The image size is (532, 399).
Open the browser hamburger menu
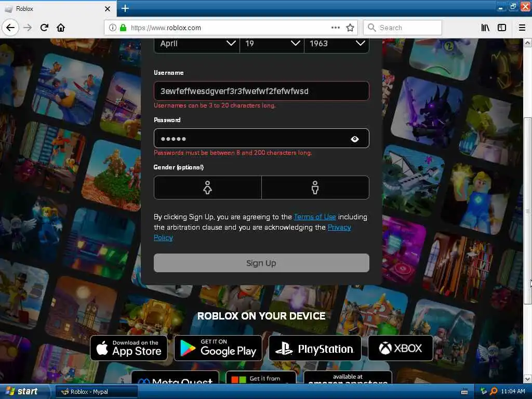click(522, 28)
